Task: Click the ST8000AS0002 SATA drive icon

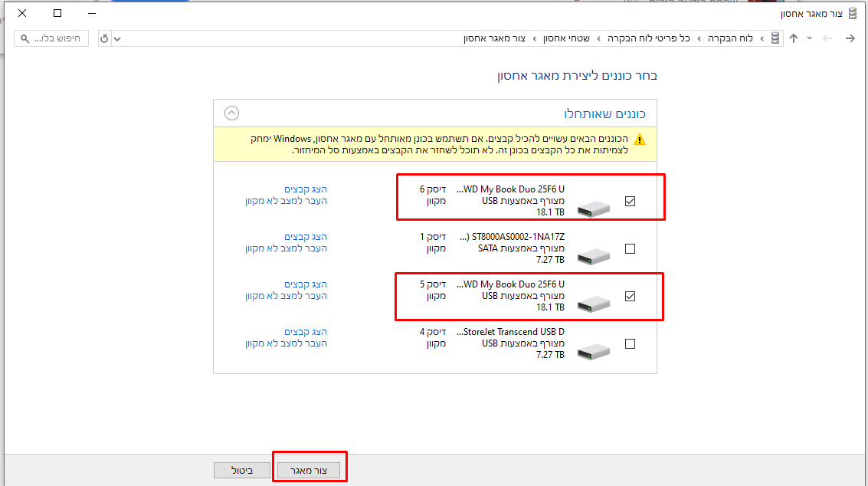Action: tap(594, 256)
